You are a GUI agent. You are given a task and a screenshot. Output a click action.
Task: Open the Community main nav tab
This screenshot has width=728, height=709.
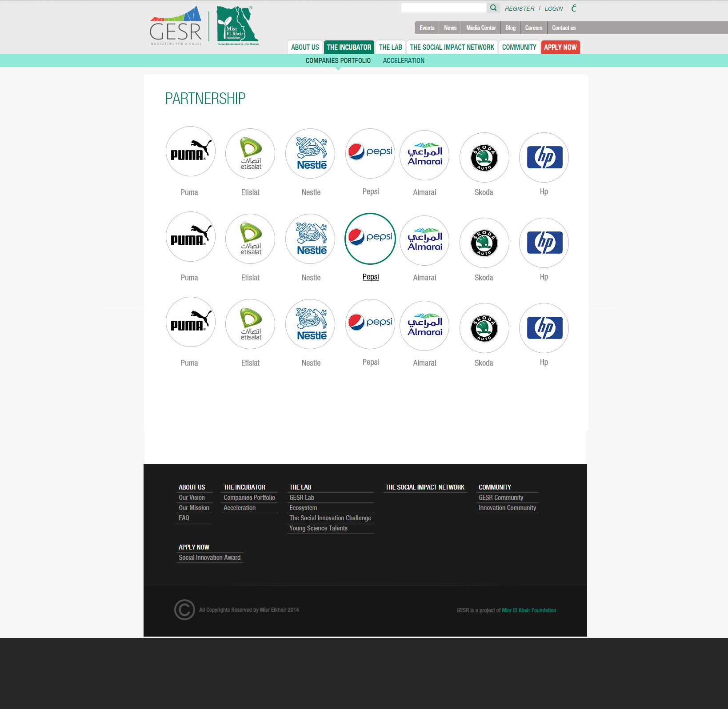point(519,47)
